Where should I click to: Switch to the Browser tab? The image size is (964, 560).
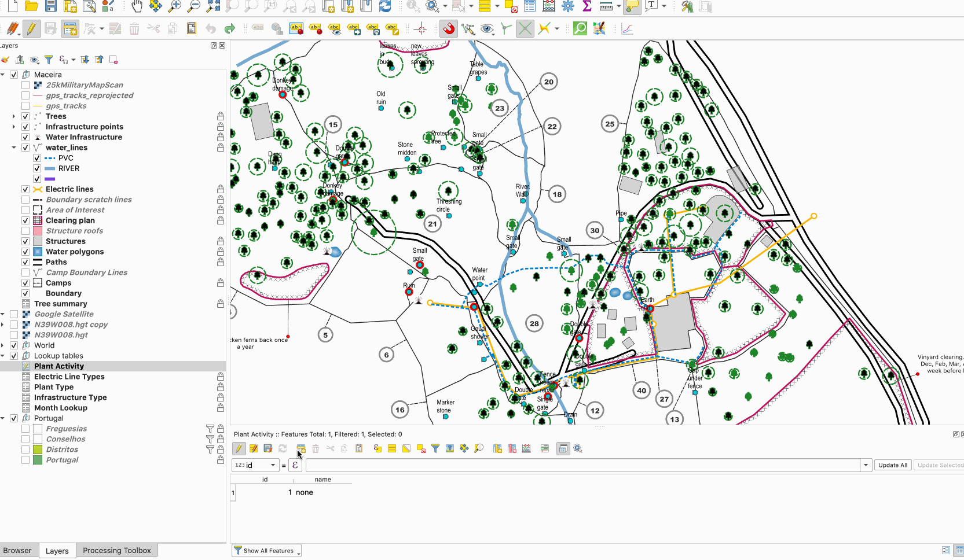[x=19, y=550]
